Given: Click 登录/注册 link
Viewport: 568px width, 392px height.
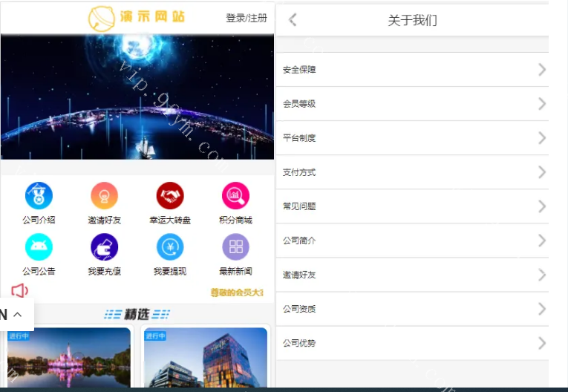Looking at the screenshot, I should (247, 18).
